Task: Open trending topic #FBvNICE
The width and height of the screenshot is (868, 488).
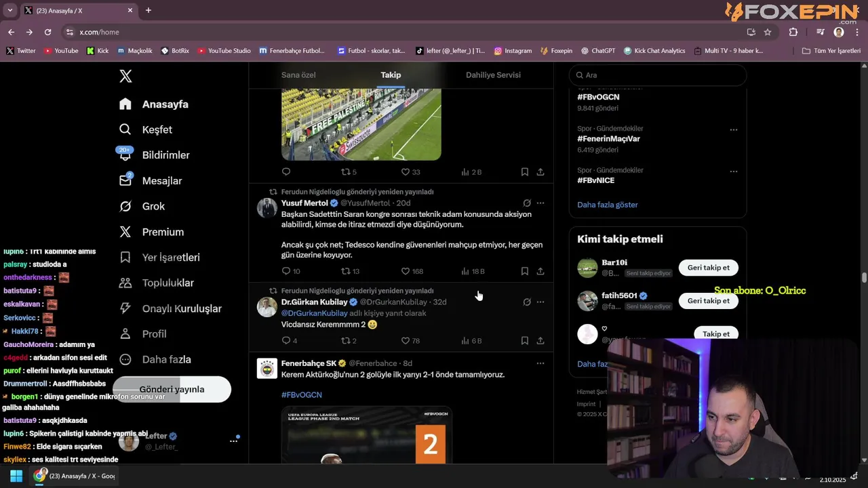Action: pos(596,180)
